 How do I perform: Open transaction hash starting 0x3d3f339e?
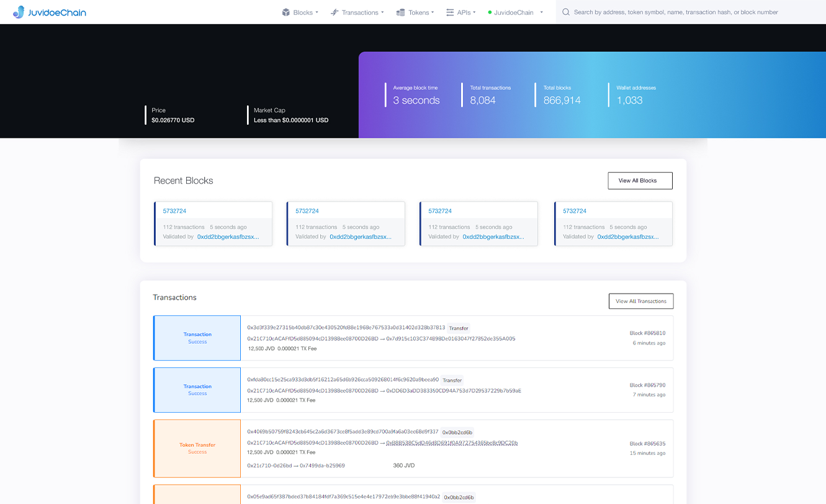tap(346, 327)
